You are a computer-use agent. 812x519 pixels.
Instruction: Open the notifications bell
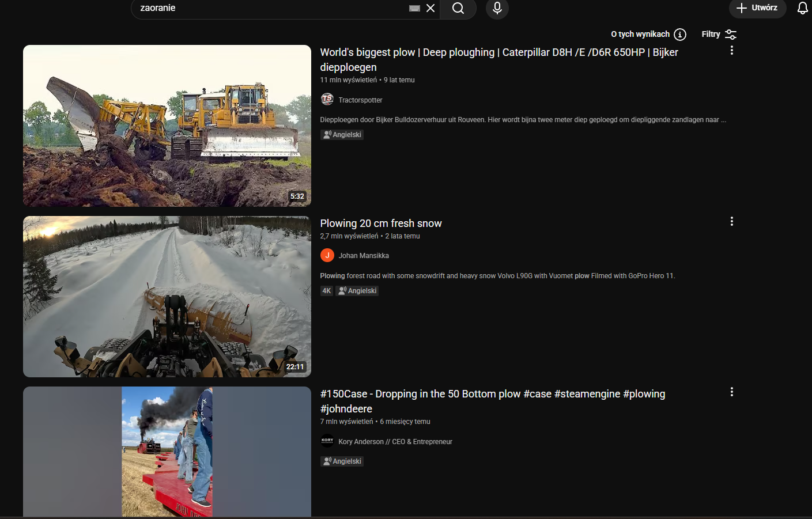[x=802, y=8]
